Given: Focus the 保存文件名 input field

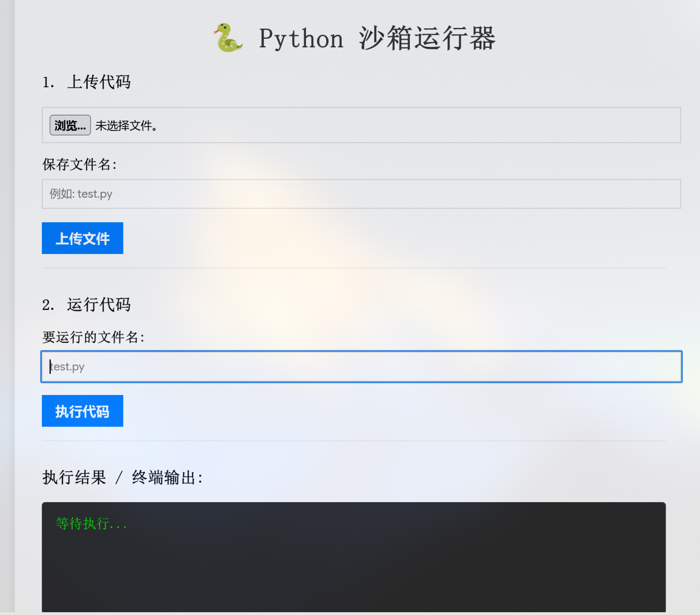Looking at the screenshot, I should (361, 194).
